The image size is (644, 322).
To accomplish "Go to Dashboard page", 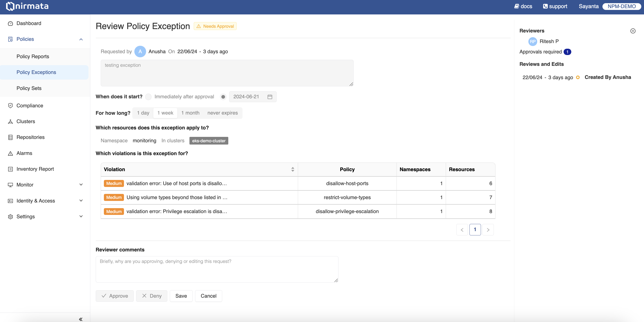I will [x=29, y=23].
